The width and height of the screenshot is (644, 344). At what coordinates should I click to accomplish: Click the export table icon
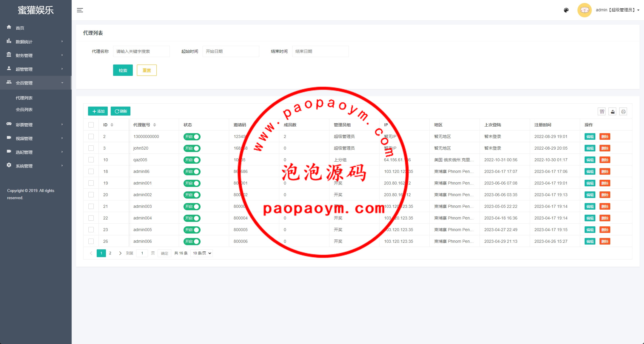[x=612, y=112]
